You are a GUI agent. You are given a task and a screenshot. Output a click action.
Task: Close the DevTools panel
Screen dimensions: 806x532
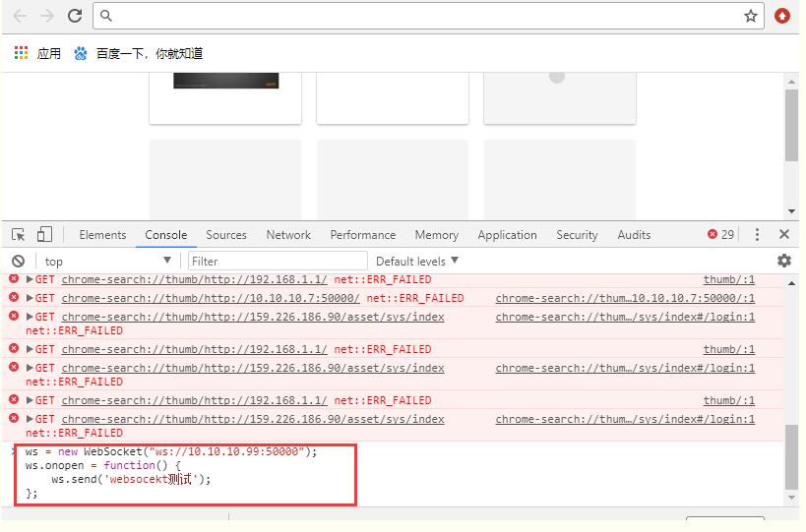pyautogui.click(x=784, y=235)
